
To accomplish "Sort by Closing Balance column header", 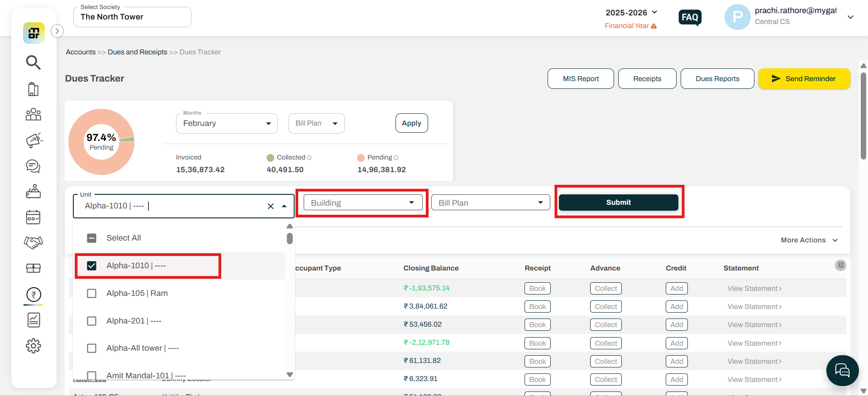I will click(x=431, y=268).
